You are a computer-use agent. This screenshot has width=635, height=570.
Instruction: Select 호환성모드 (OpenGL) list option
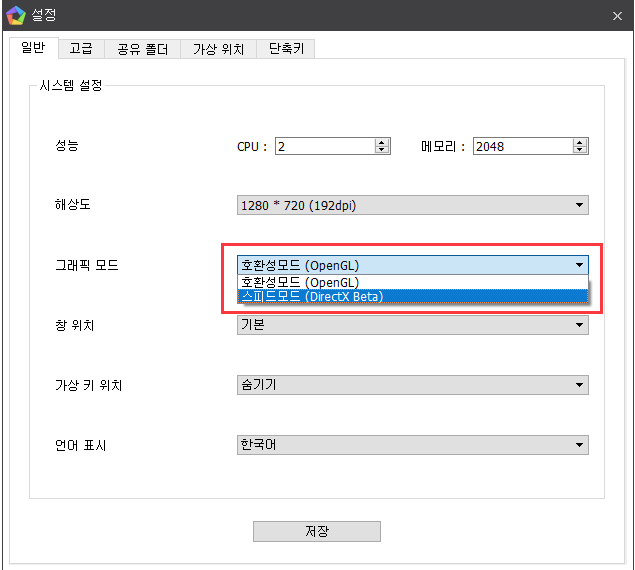click(413, 282)
